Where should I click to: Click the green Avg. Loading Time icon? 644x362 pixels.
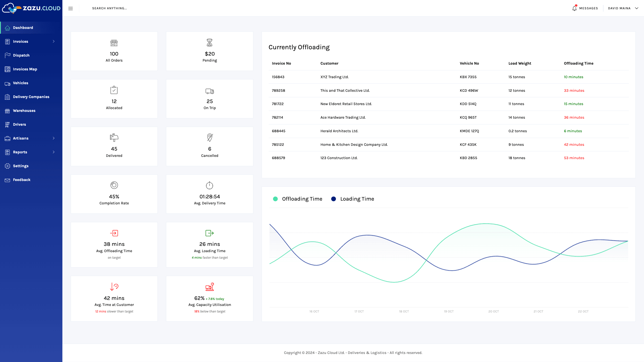point(210,233)
